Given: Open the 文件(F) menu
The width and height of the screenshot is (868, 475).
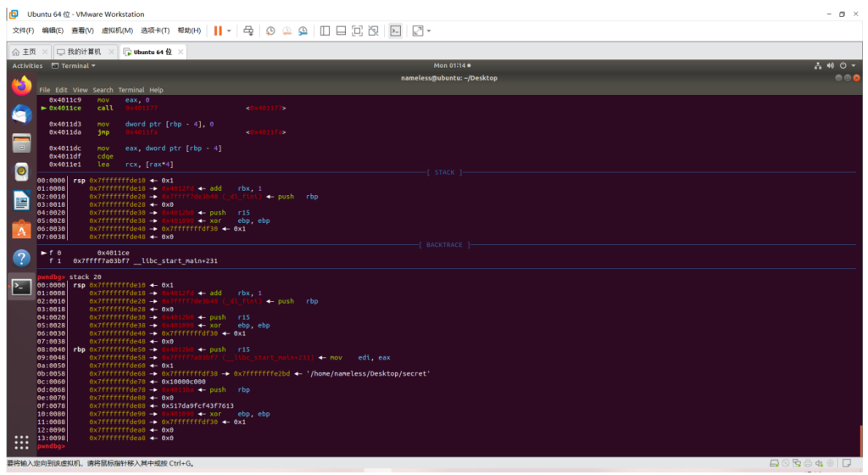Looking at the screenshot, I should [23, 31].
